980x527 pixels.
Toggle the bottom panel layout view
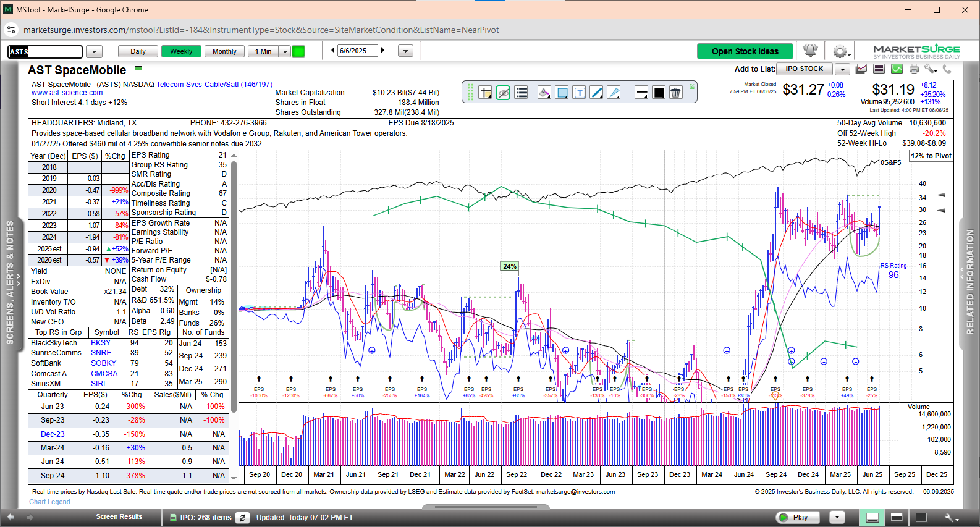872,518
